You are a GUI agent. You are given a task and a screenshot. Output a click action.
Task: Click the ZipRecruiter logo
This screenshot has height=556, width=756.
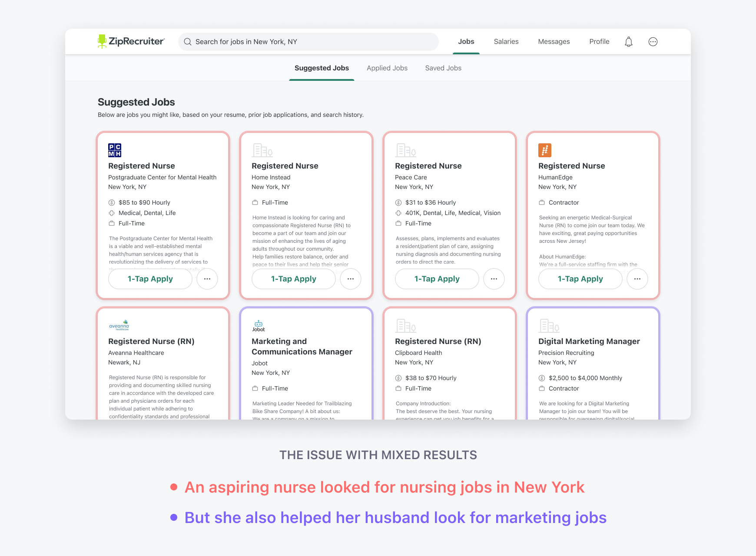pyautogui.click(x=131, y=41)
